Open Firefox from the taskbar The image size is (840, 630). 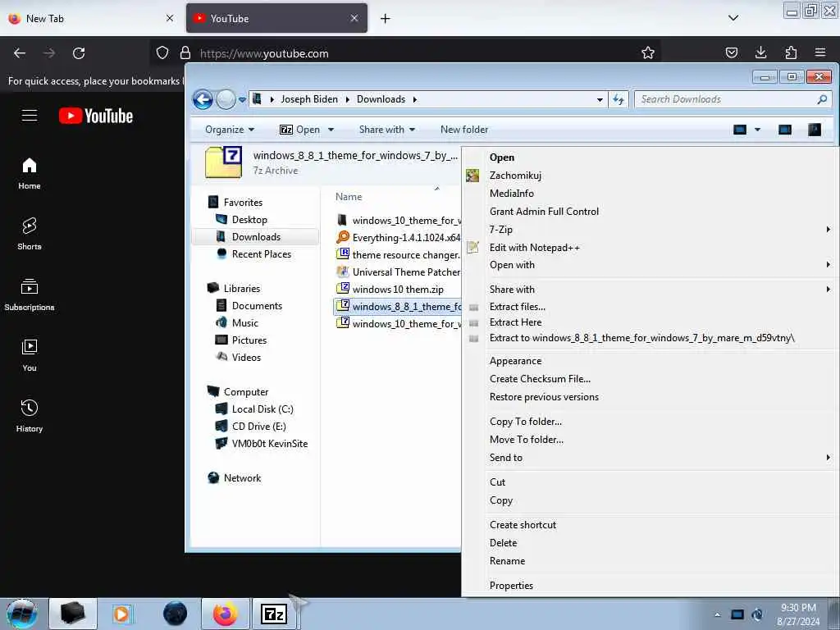pos(226,614)
